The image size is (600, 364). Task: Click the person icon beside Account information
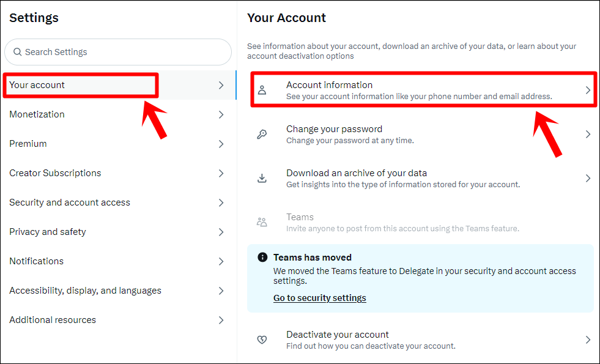click(262, 89)
